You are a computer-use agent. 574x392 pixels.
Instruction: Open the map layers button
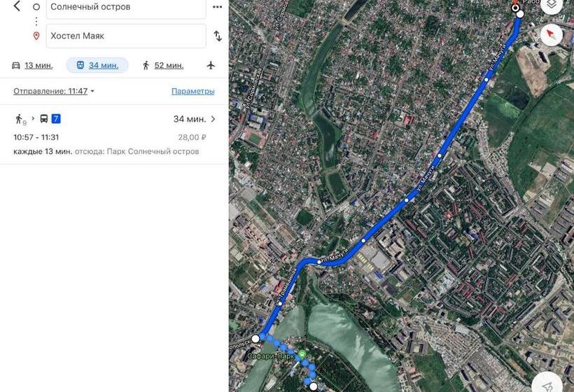click(x=552, y=5)
